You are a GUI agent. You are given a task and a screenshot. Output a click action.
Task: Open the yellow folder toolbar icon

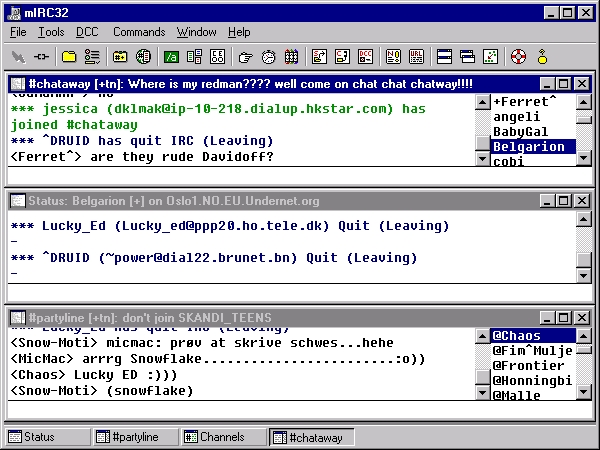(x=69, y=57)
